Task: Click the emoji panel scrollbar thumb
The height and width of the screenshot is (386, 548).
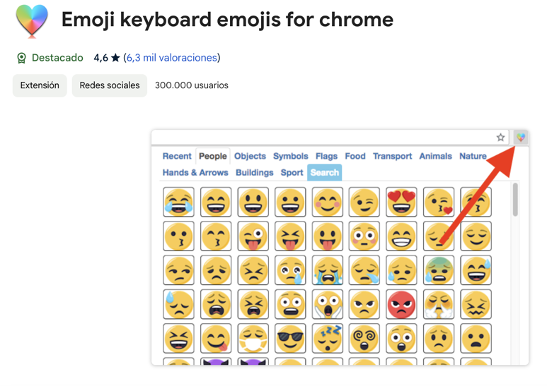Action: tap(515, 199)
